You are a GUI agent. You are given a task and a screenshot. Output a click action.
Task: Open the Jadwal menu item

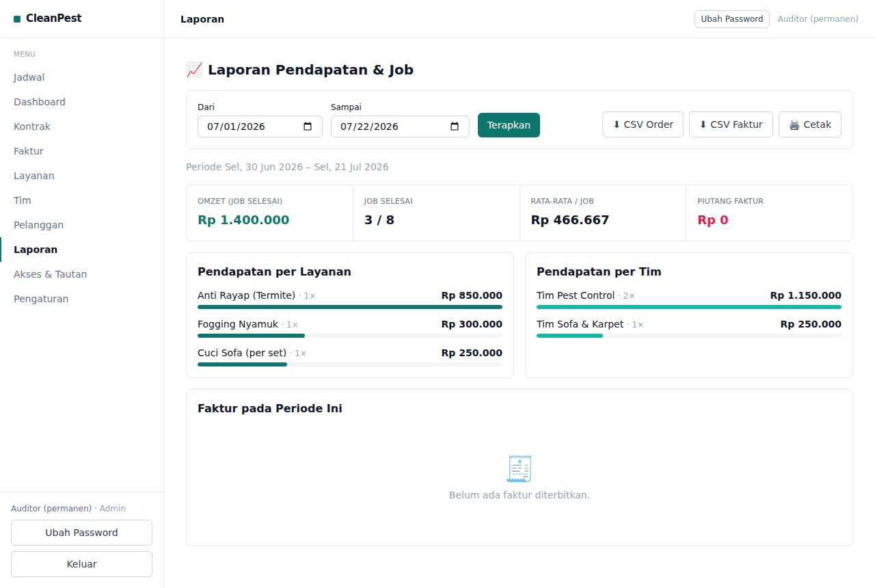tap(81, 77)
